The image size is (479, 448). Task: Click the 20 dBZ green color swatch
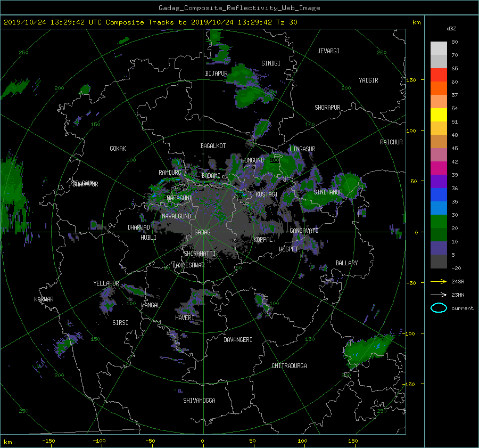pyautogui.click(x=439, y=235)
